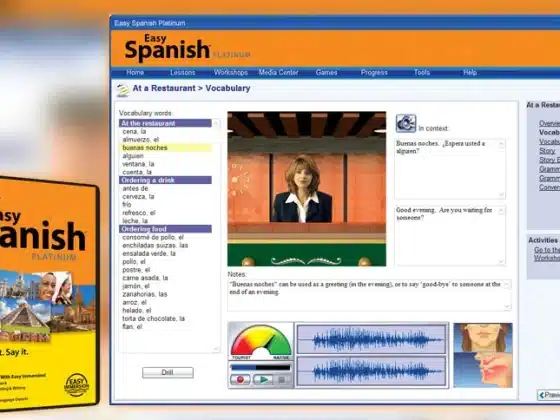Start recording with the red record button
Viewport: 560px width, 420px height.
(x=240, y=379)
